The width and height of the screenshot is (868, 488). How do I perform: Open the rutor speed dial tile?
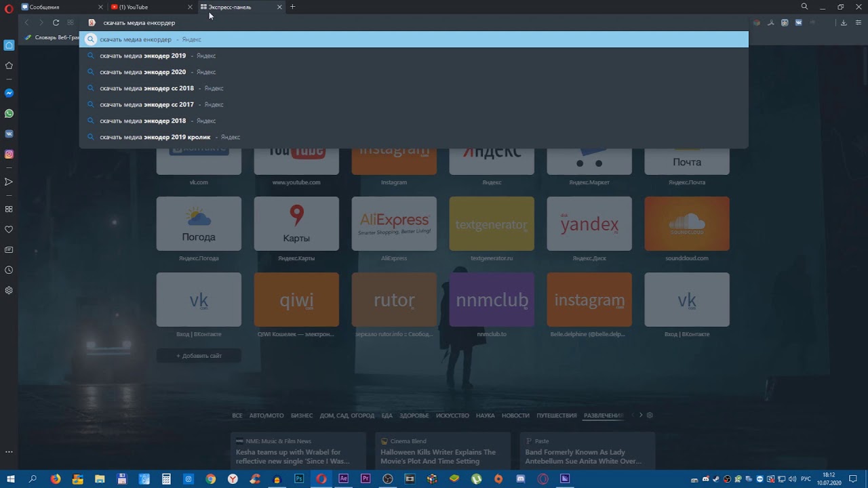click(x=394, y=300)
